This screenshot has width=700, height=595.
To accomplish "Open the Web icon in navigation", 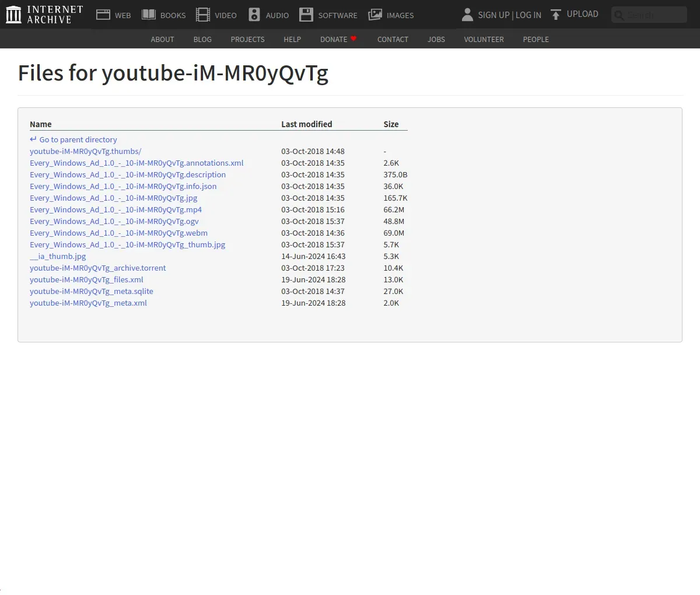I will tap(103, 15).
